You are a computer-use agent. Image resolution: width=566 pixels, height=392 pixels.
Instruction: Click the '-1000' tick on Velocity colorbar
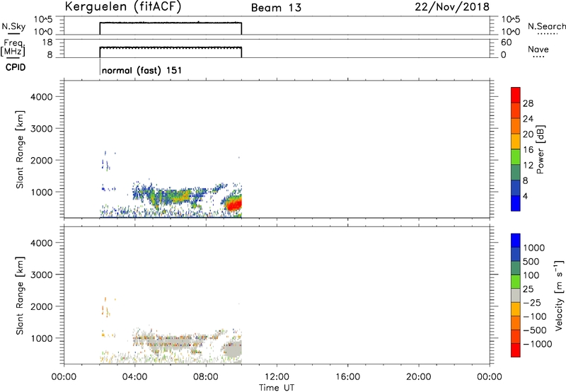[x=537, y=344]
